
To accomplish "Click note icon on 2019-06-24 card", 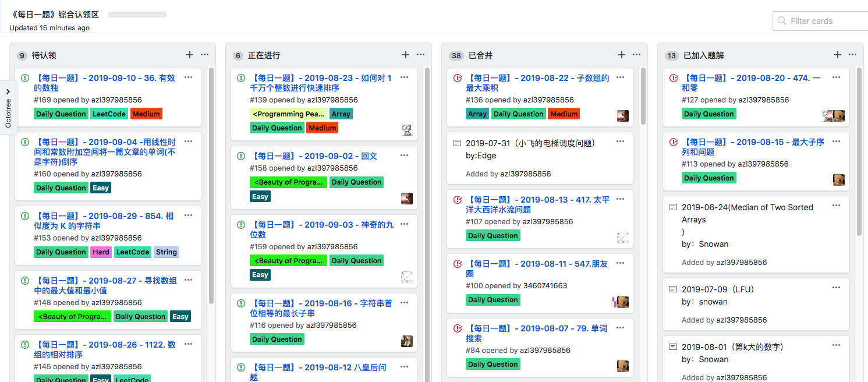I will [x=673, y=207].
